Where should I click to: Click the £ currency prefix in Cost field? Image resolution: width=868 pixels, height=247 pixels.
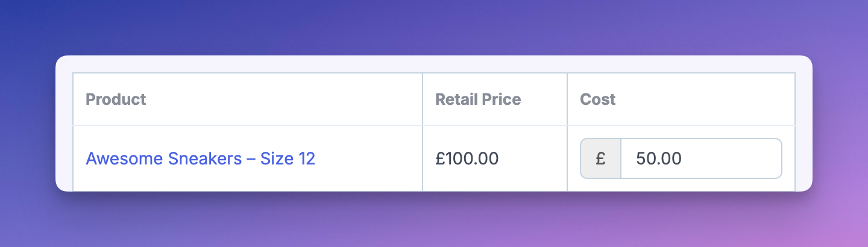point(600,159)
